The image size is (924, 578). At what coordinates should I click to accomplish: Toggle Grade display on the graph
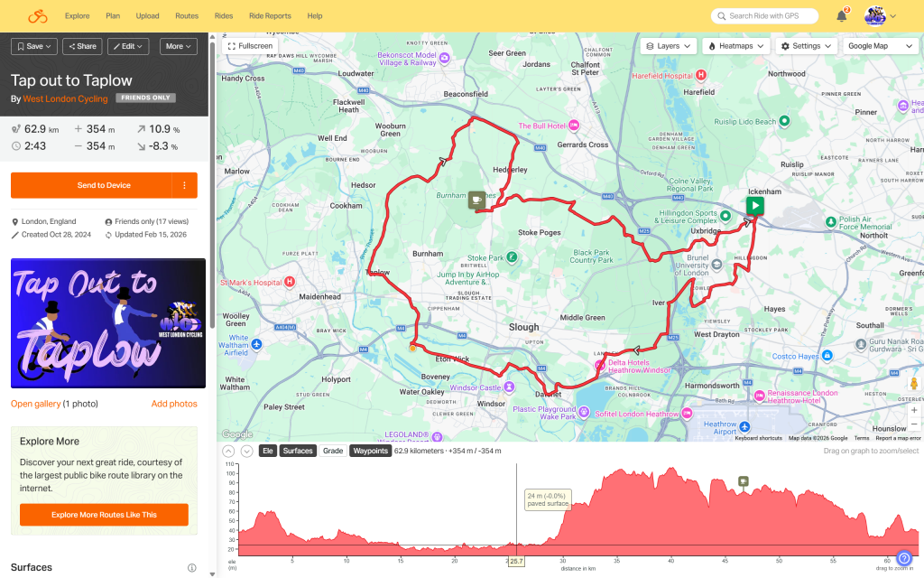333,451
